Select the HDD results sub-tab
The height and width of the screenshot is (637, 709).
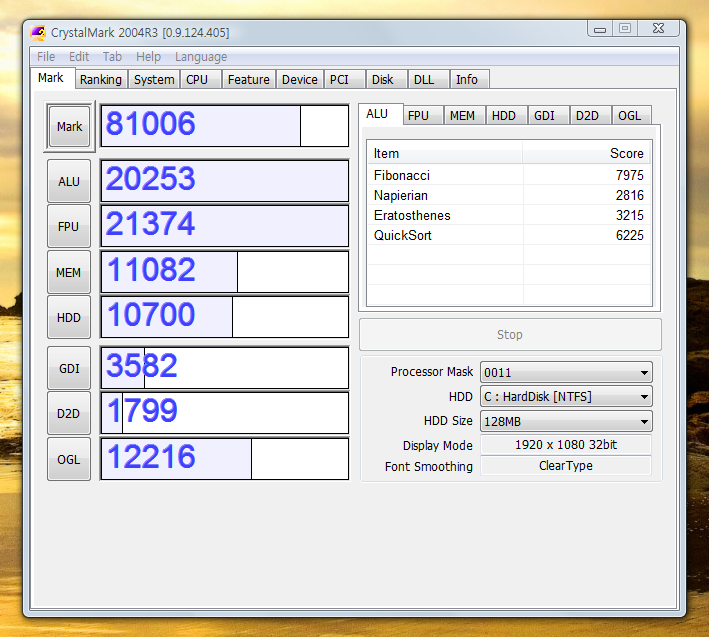pyautogui.click(x=506, y=116)
